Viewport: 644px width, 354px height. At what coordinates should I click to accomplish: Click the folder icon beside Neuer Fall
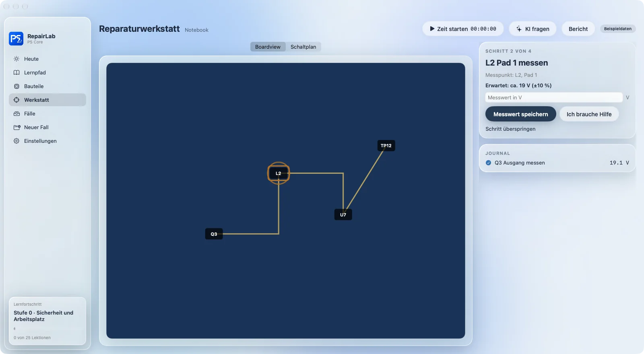pos(17,127)
